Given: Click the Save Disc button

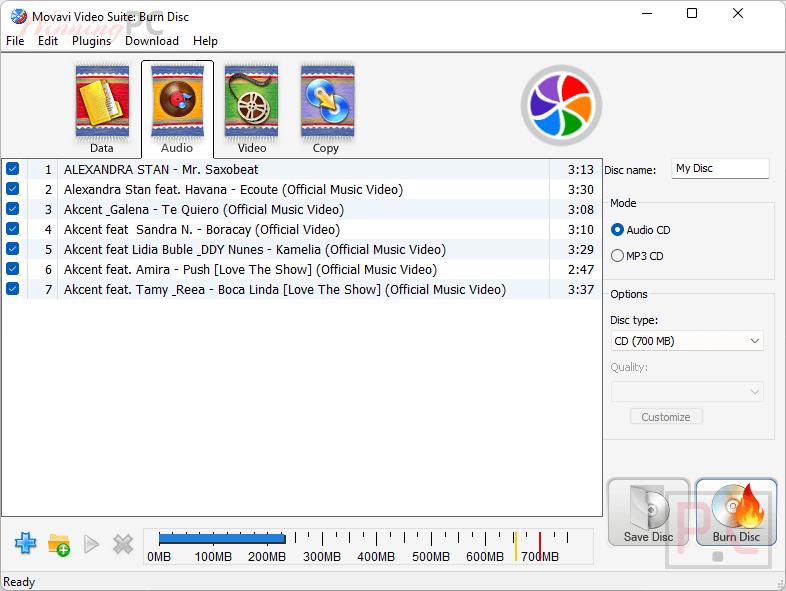Looking at the screenshot, I should [x=648, y=512].
